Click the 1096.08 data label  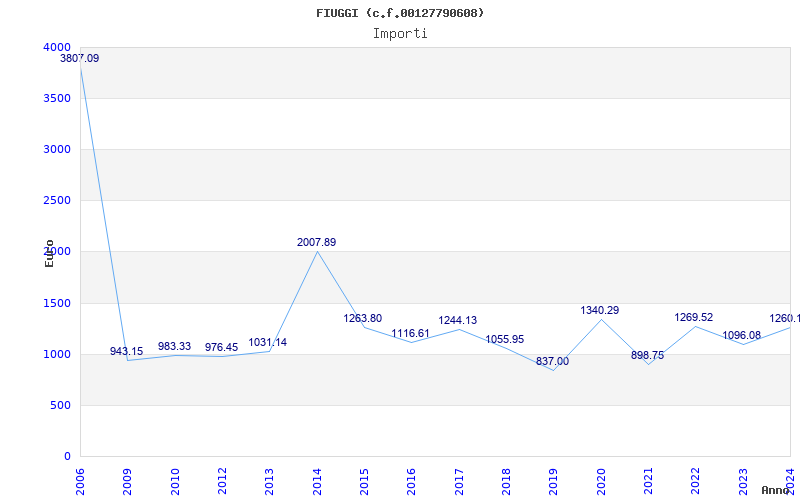(x=741, y=335)
